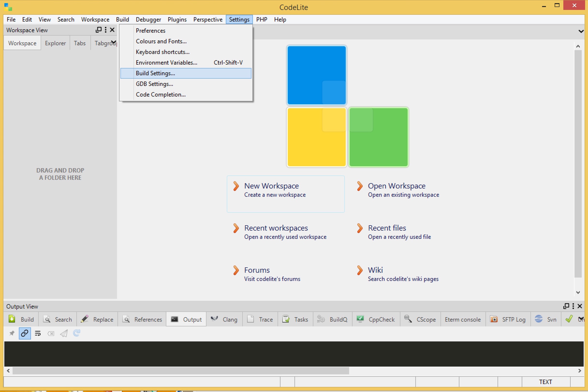Switch to the References tab
This screenshot has height=392, width=588.
click(142, 319)
